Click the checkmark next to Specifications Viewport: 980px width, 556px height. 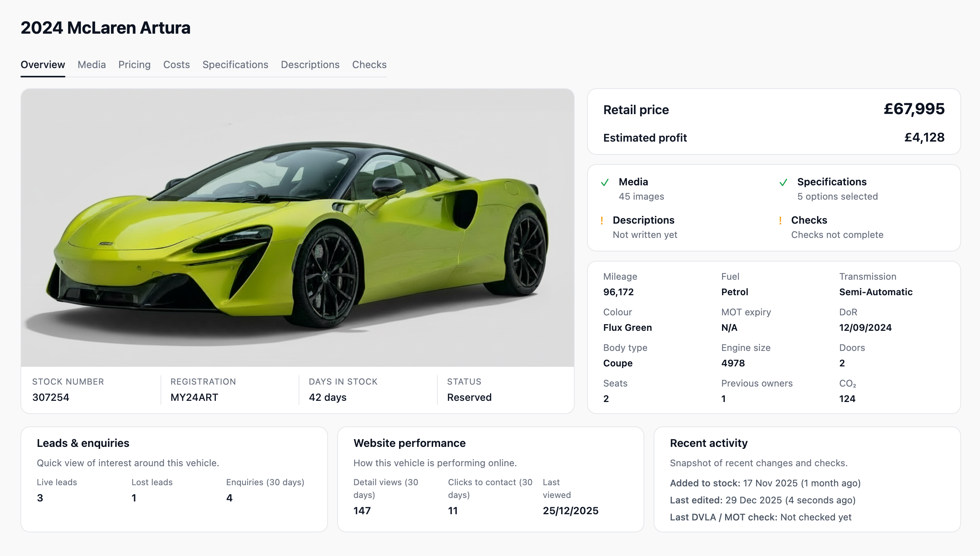pos(784,182)
